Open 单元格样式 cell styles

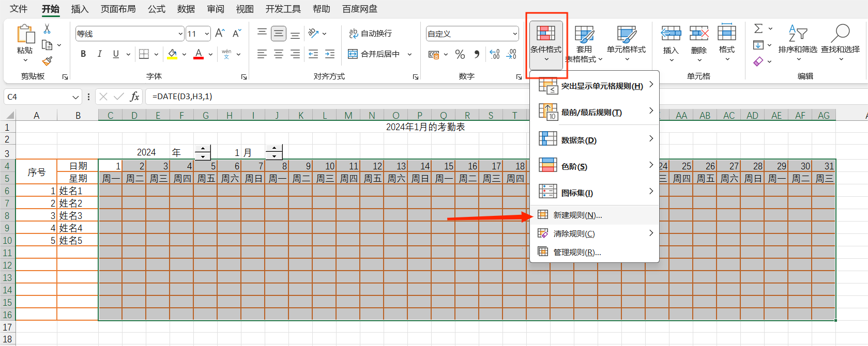626,44
